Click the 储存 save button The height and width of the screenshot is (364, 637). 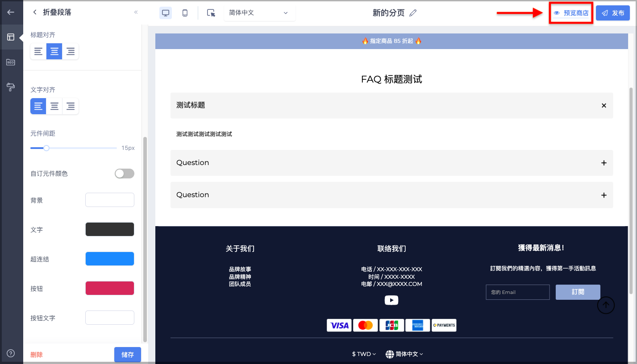click(128, 355)
